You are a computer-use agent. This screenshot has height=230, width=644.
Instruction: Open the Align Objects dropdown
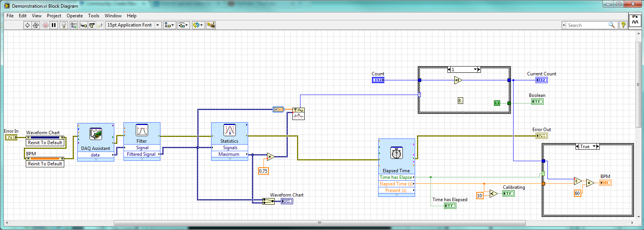(x=169, y=25)
